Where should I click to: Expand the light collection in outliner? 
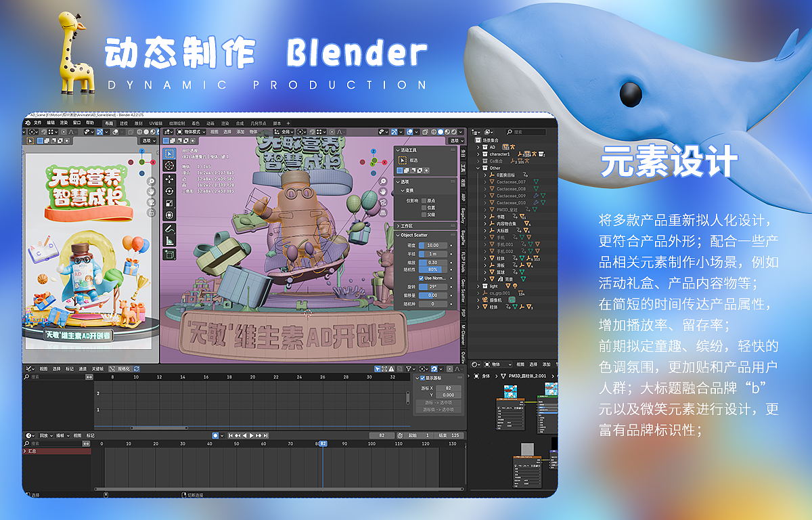478,286
